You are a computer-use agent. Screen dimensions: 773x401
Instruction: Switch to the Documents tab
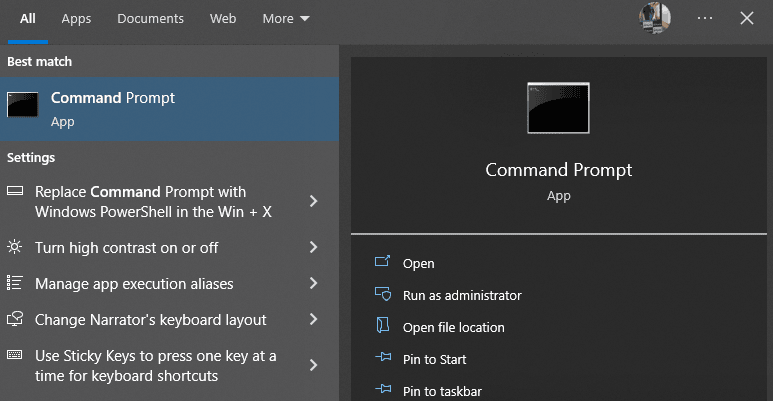[x=150, y=18]
